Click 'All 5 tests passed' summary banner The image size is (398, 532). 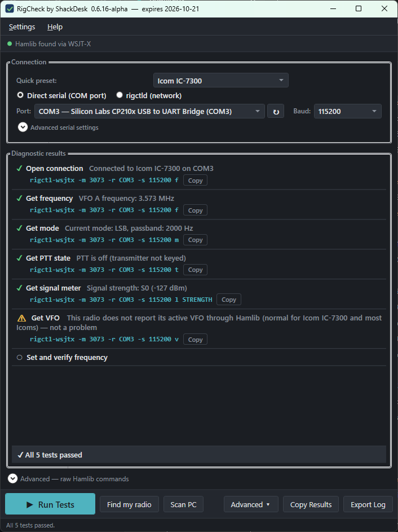(199, 455)
